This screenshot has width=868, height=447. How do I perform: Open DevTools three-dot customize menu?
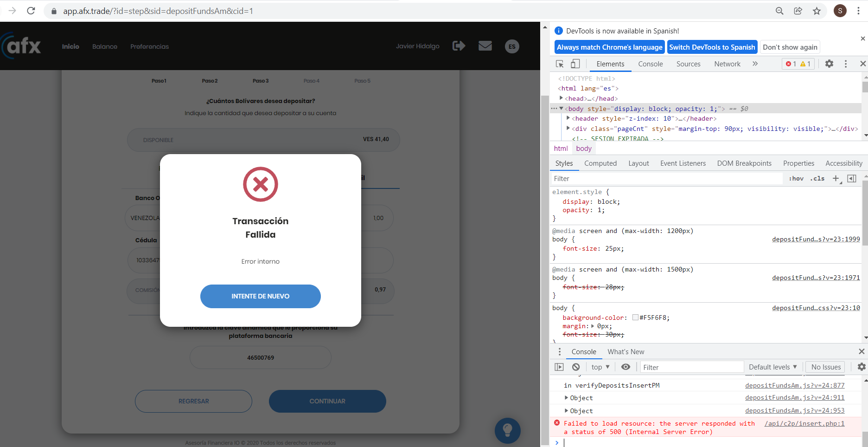click(x=846, y=64)
